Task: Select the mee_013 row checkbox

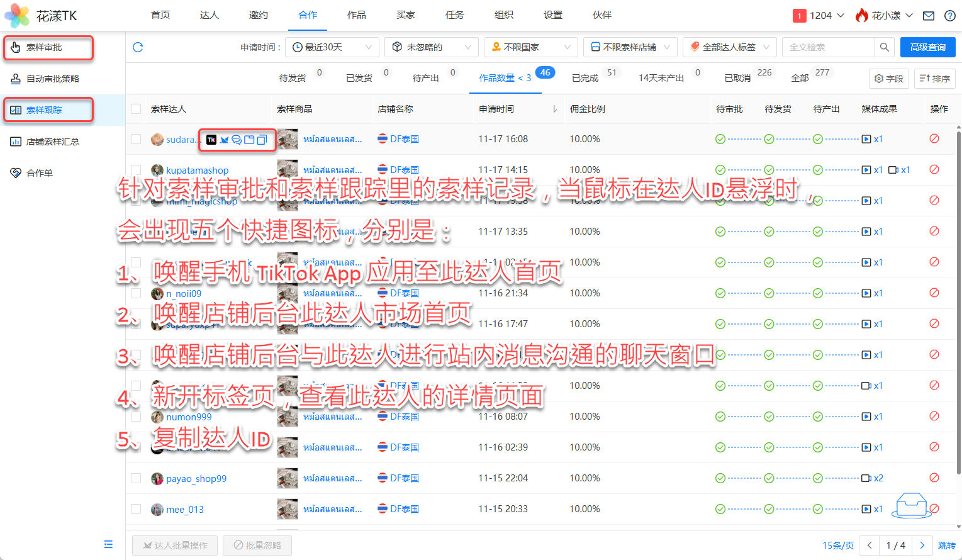Action: pyautogui.click(x=136, y=509)
